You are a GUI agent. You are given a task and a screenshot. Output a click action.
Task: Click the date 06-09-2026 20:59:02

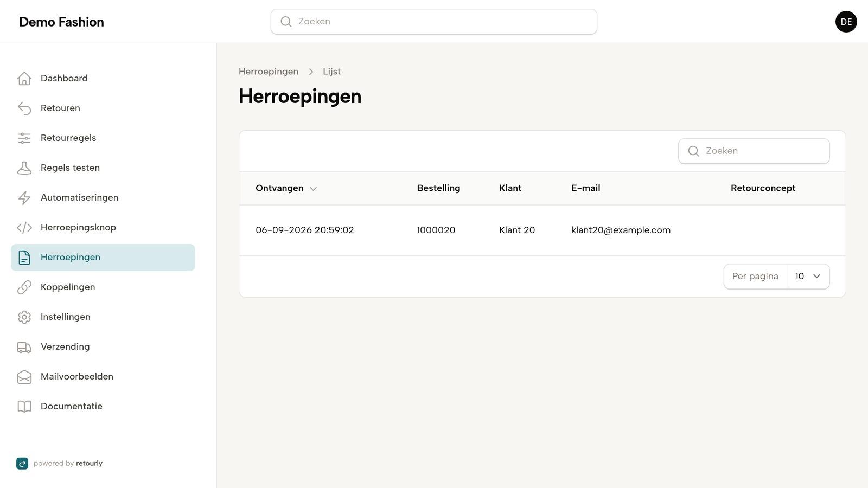point(305,230)
